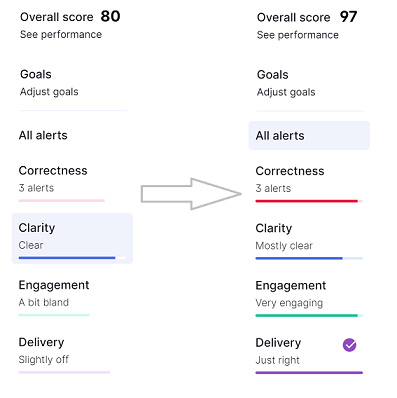Open See performance under score 80

point(61,34)
